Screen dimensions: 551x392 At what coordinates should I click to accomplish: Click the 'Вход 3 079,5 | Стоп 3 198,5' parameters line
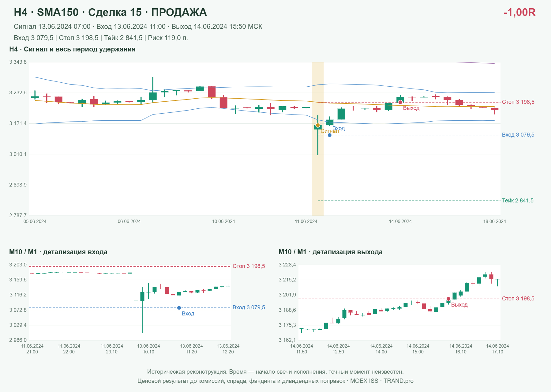pos(101,38)
